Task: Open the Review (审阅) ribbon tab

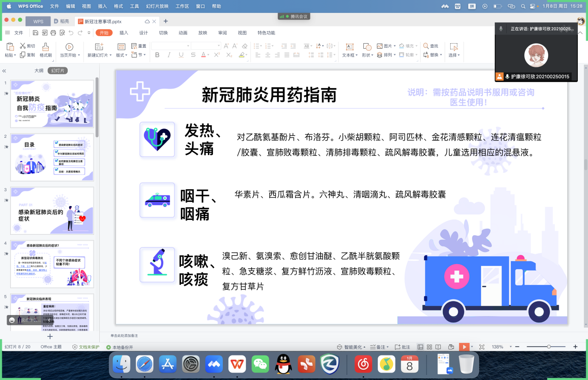Action: tap(222, 32)
